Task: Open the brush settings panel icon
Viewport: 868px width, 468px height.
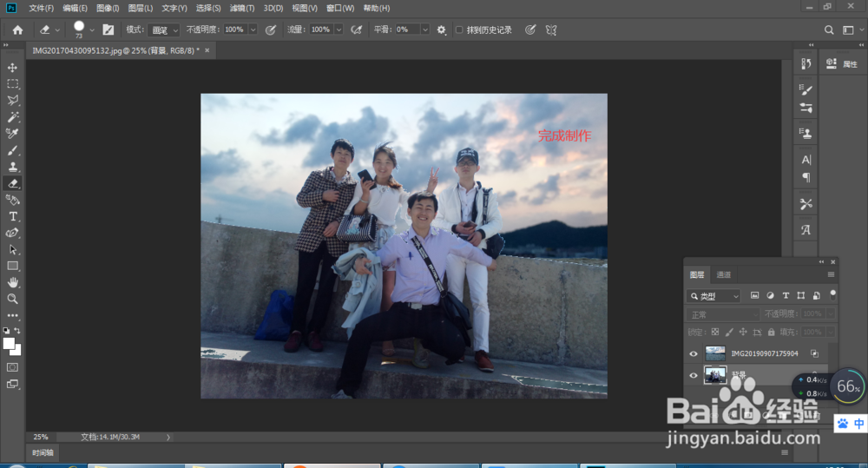Action: point(108,30)
